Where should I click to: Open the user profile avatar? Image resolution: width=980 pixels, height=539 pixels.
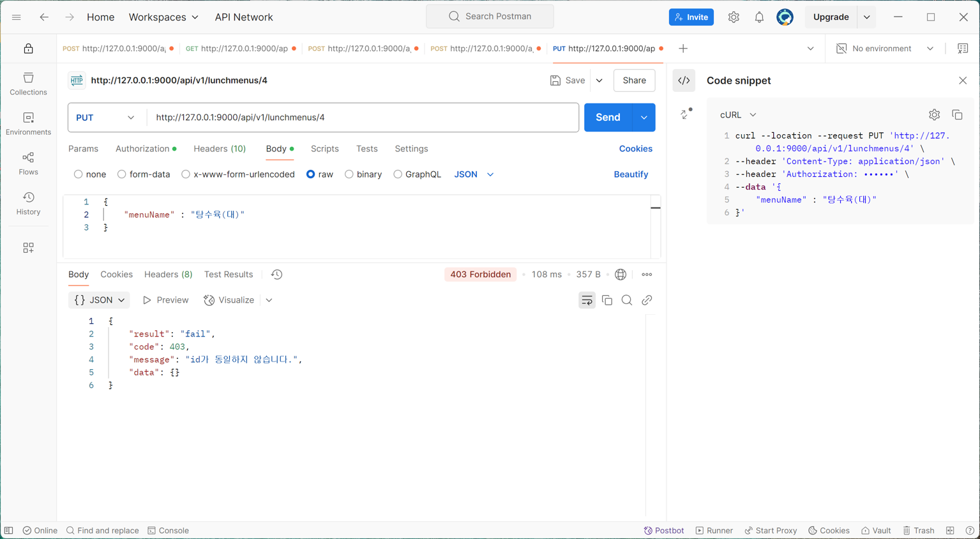pyautogui.click(x=785, y=17)
